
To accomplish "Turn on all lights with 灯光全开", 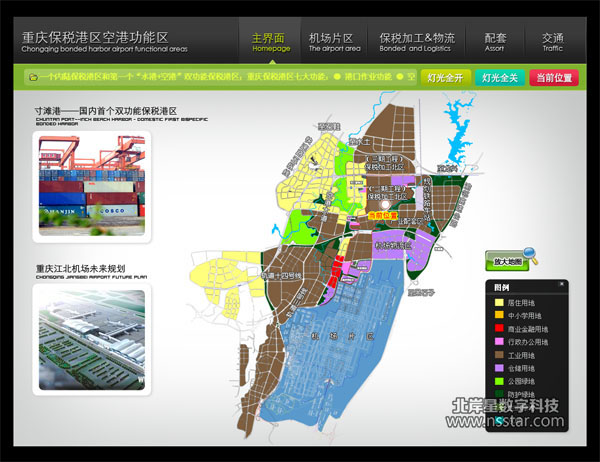I will click(443, 77).
